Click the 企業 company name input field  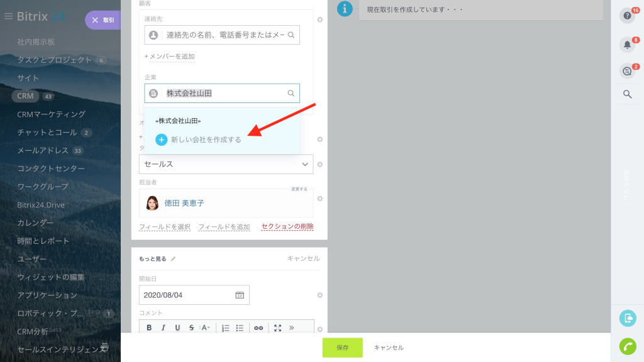click(223, 93)
